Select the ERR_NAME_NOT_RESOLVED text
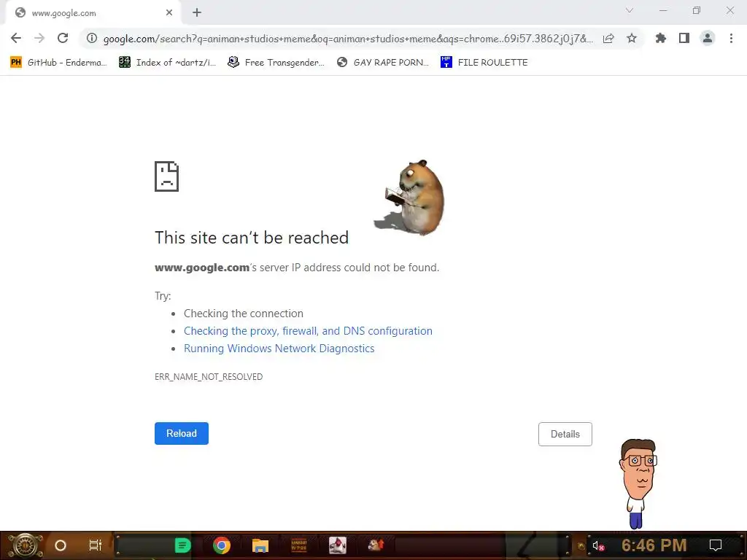The width and height of the screenshot is (747, 560). (x=209, y=377)
